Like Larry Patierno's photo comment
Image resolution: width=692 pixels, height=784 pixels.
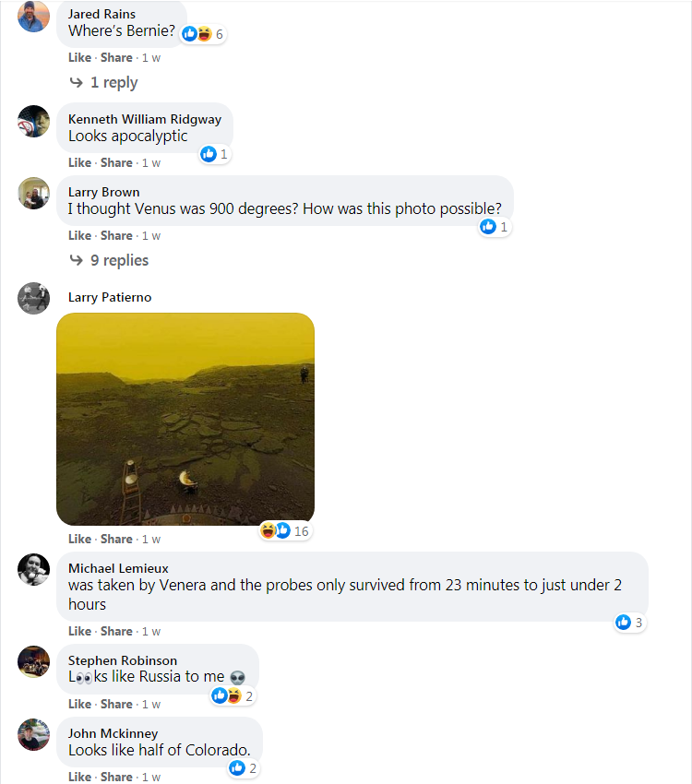(x=79, y=539)
